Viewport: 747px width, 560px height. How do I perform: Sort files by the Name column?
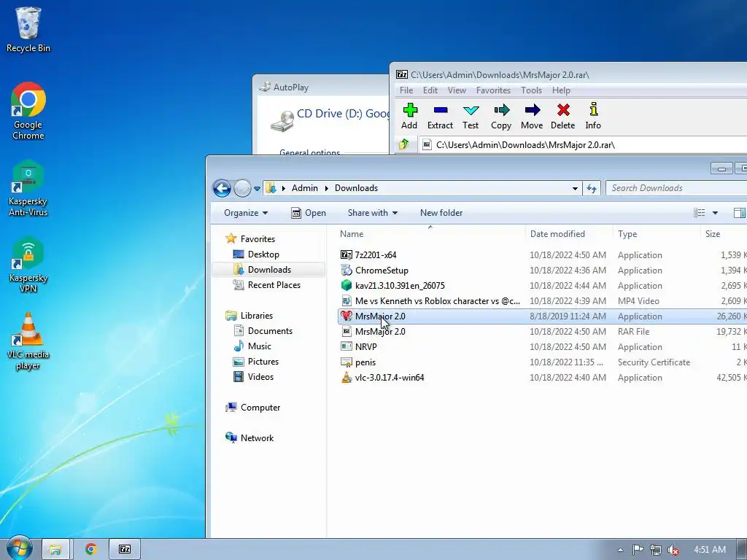[x=430, y=234]
